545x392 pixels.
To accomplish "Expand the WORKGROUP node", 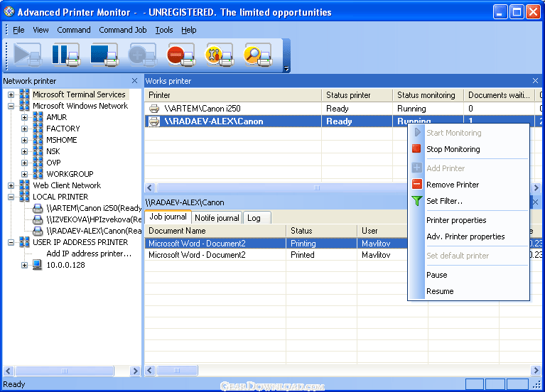I will pos(24,174).
